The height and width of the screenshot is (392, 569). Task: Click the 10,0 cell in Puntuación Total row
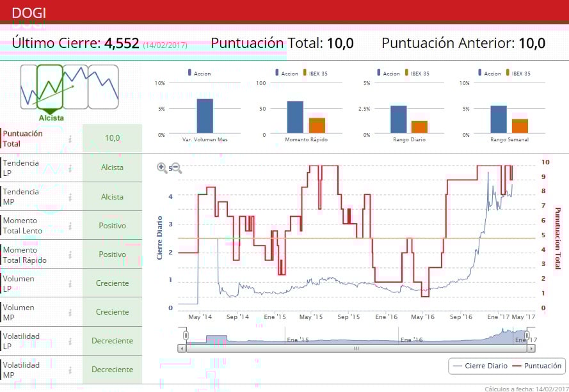tap(112, 138)
